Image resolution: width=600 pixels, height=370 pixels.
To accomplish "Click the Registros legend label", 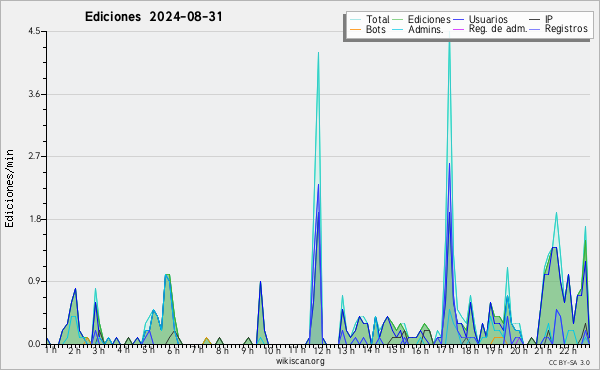I will (x=566, y=29).
